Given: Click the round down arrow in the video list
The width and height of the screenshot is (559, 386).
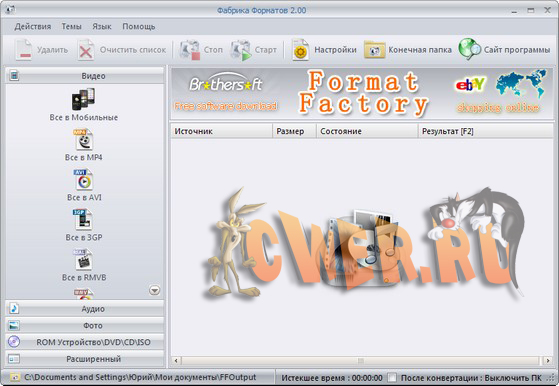Looking at the screenshot, I should 154,290.
